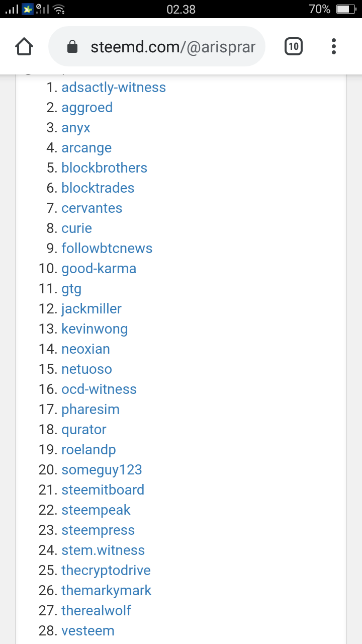Screen dimensions: 362x644
Task: Open the good-karma witness page
Action: pyautogui.click(x=99, y=268)
